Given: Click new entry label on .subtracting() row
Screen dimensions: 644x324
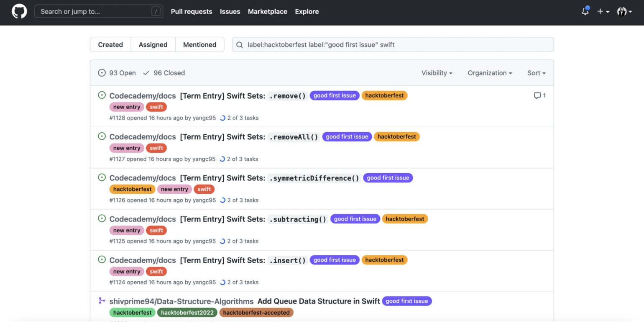Looking at the screenshot, I should (x=127, y=230).
